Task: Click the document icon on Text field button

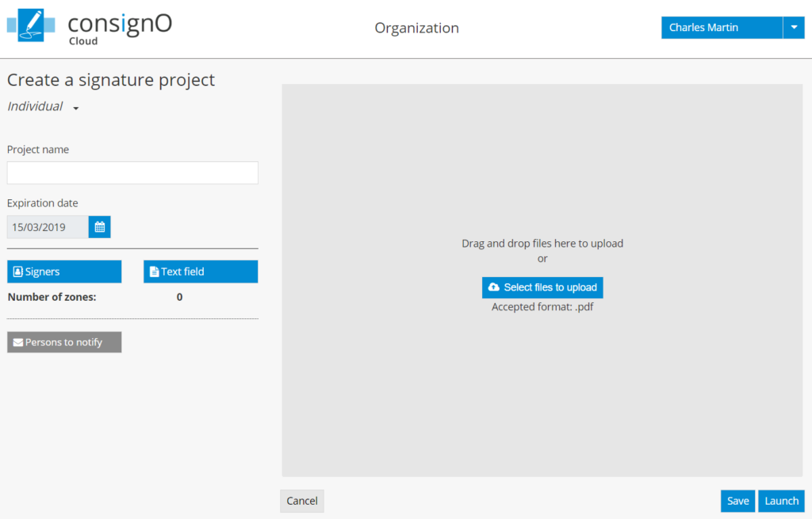Action: [x=154, y=271]
